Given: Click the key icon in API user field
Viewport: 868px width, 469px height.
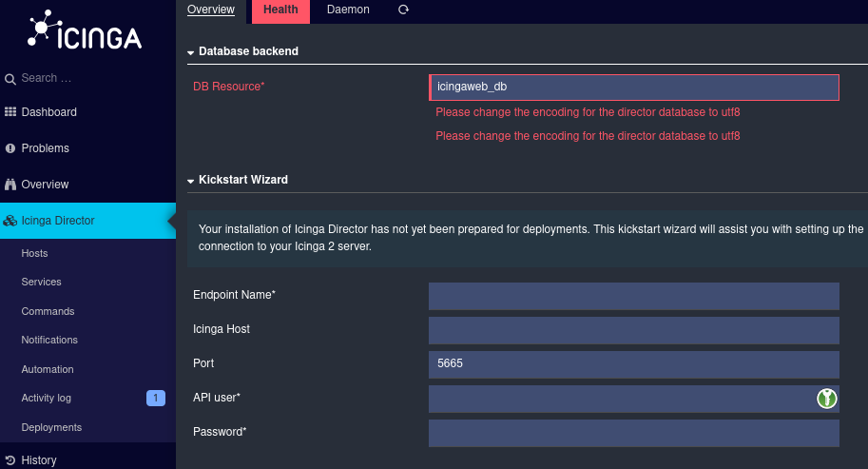Looking at the screenshot, I should (x=826, y=398).
